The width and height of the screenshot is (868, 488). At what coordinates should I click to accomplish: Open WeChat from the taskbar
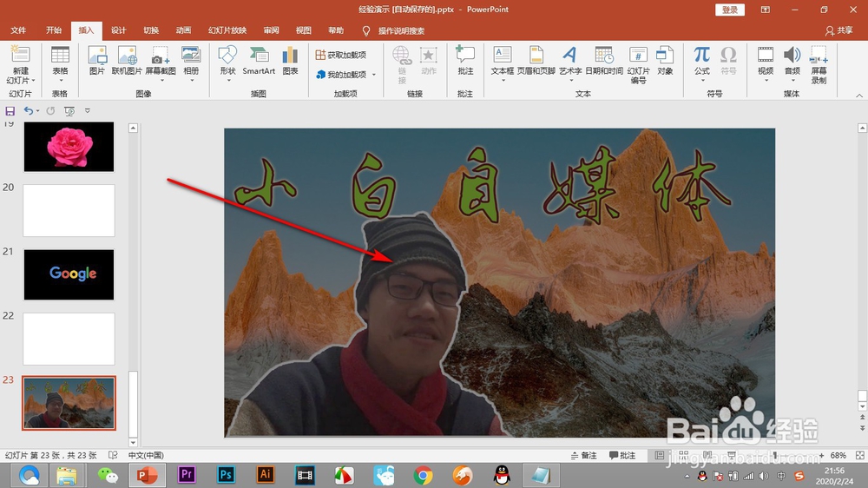[108, 475]
